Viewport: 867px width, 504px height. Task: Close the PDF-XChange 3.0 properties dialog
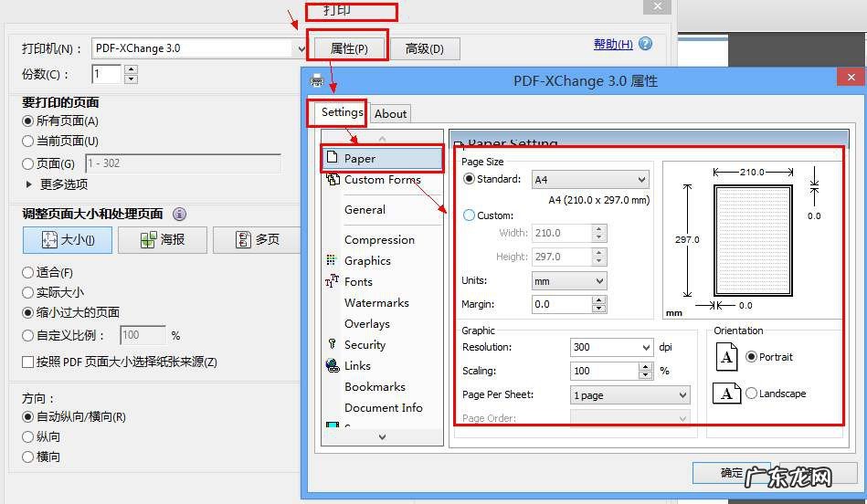tap(851, 77)
